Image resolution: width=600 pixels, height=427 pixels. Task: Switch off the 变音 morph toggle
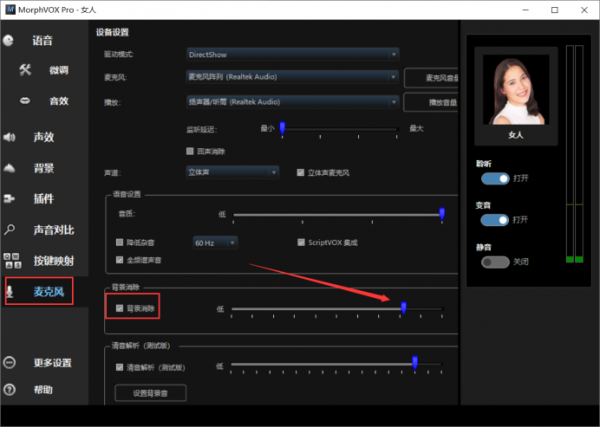click(495, 220)
